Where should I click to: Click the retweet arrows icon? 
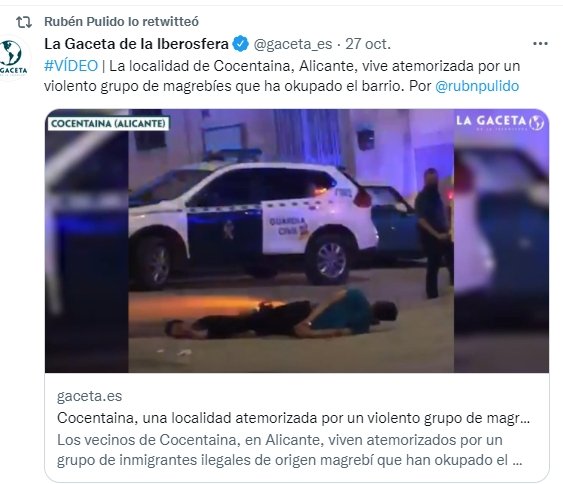24,22
